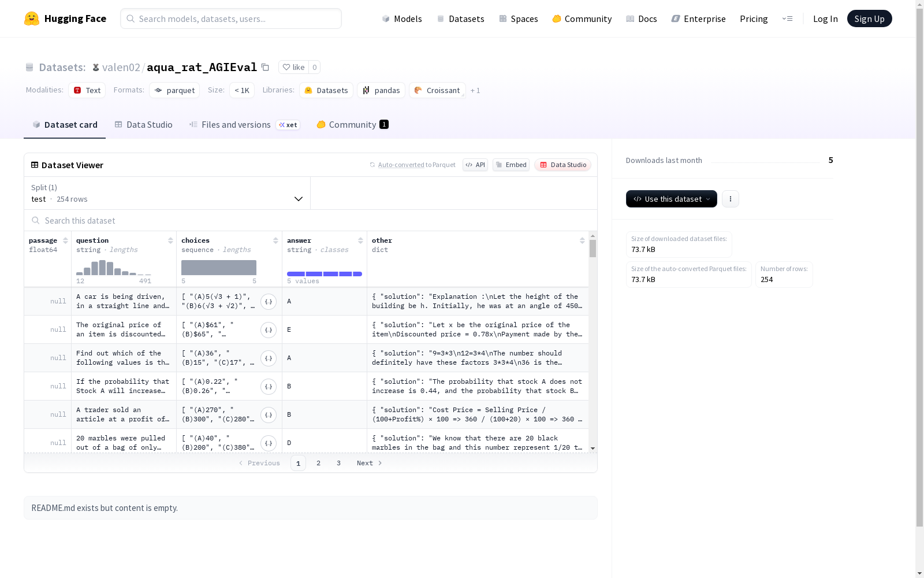
Task: Expand choices for the "(A)40" row
Action: (x=269, y=443)
